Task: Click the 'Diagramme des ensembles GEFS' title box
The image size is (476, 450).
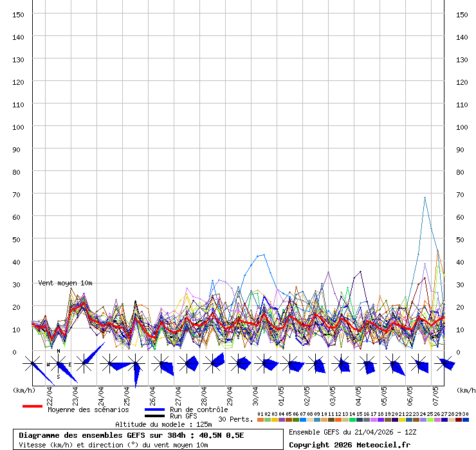Action: (151, 440)
